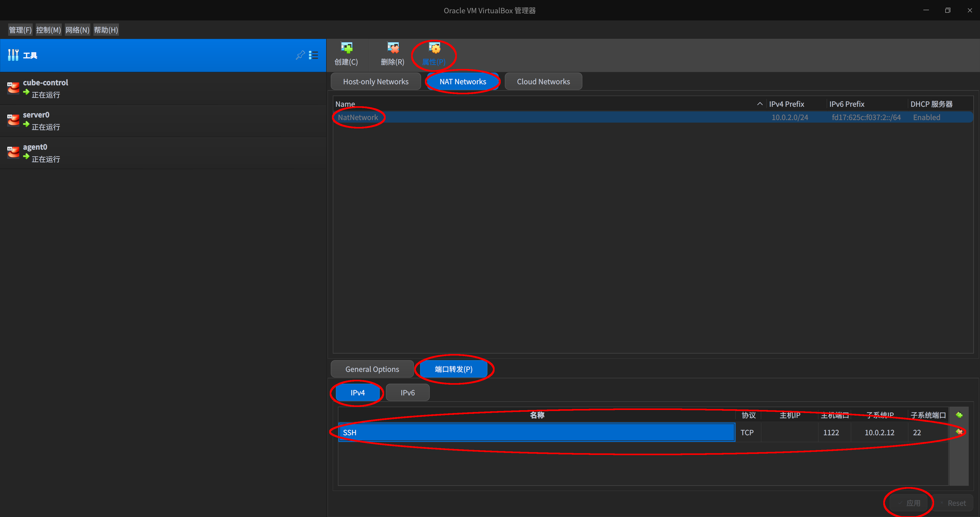The width and height of the screenshot is (980, 517).
Task: Switch to the IPv6 rules tab
Action: point(408,392)
